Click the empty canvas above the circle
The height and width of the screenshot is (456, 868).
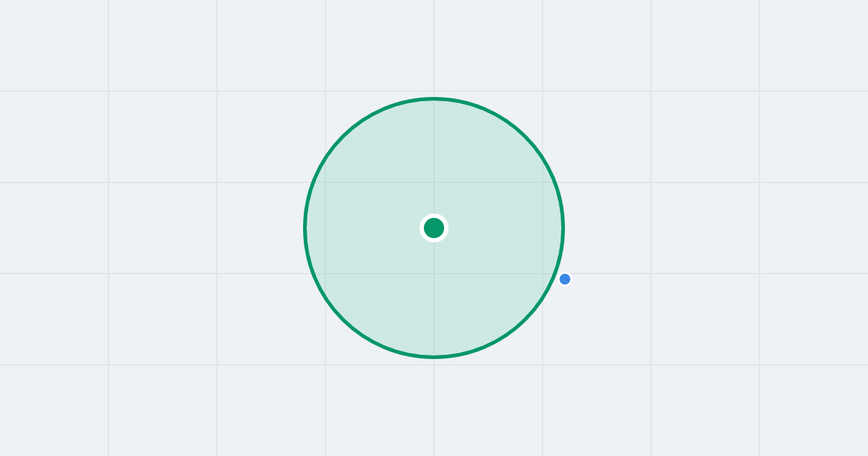pos(434,46)
